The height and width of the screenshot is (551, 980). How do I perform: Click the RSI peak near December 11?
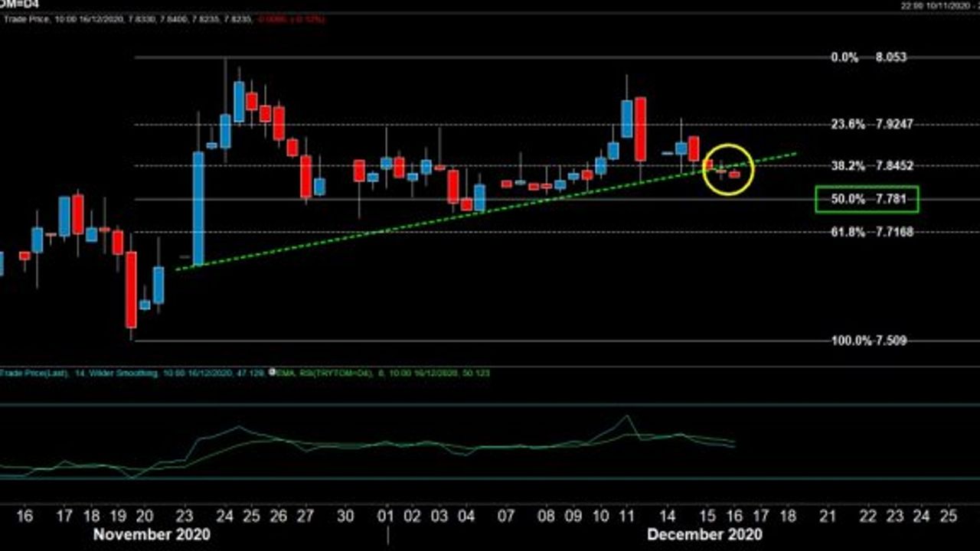pos(628,417)
